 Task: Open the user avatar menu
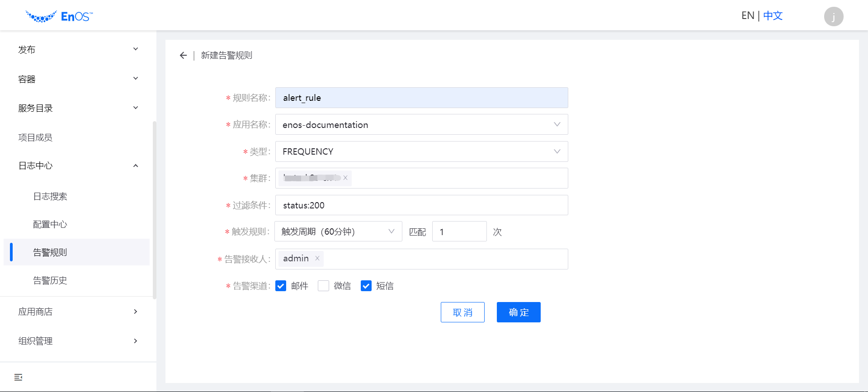833,17
